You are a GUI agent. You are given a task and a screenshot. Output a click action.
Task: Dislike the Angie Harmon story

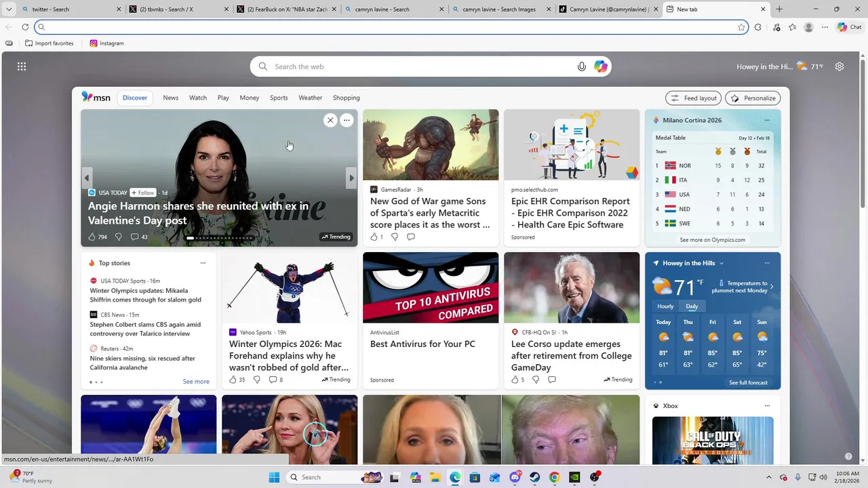[118, 237]
